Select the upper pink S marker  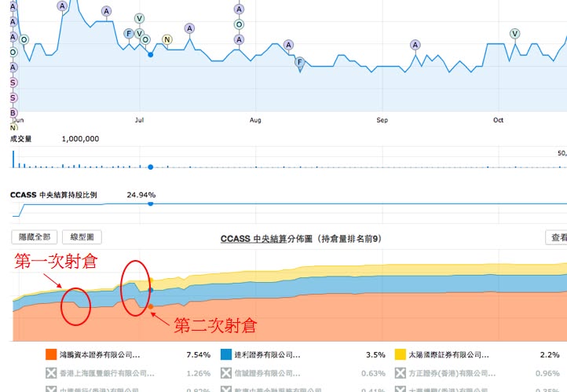tap(13, 82)
